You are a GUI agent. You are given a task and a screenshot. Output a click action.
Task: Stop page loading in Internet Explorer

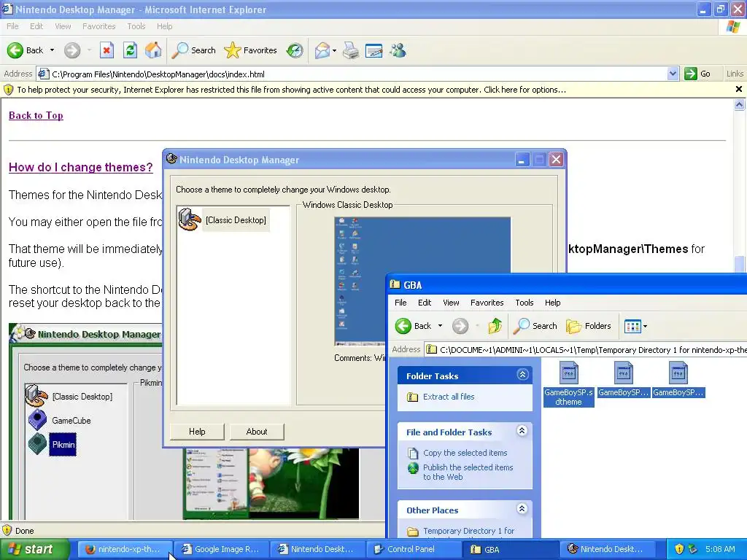(107, 50)
